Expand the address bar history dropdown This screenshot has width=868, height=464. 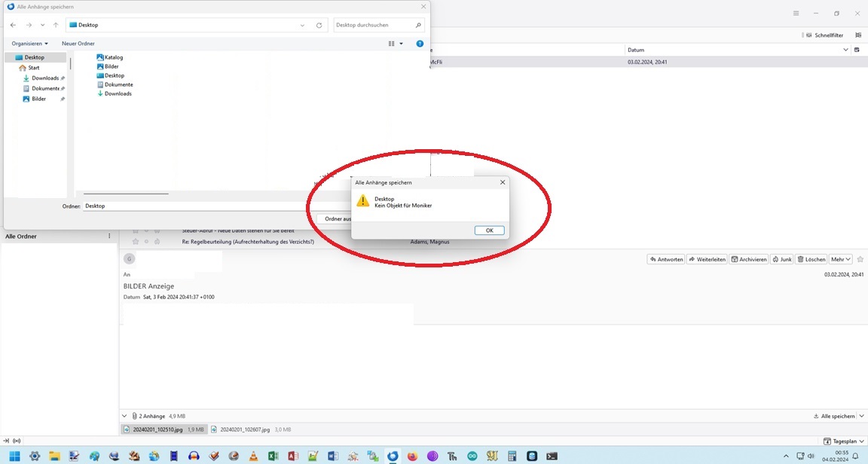tap(302, 25)
